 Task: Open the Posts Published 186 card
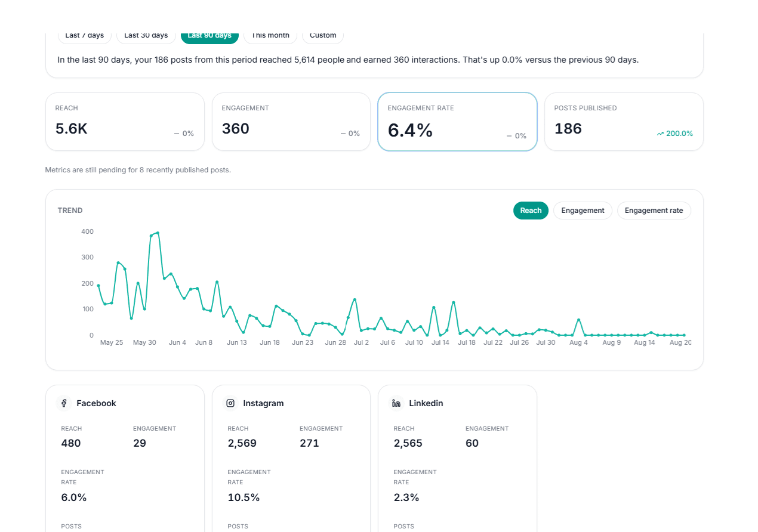pos(624,122)
